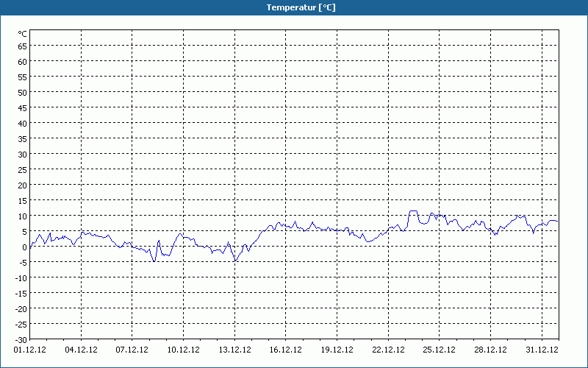This screenshot has height=368, width=588.
Task: Click the 25.12.12 date label
Action: pyautogui.click(x=439, y=350)
